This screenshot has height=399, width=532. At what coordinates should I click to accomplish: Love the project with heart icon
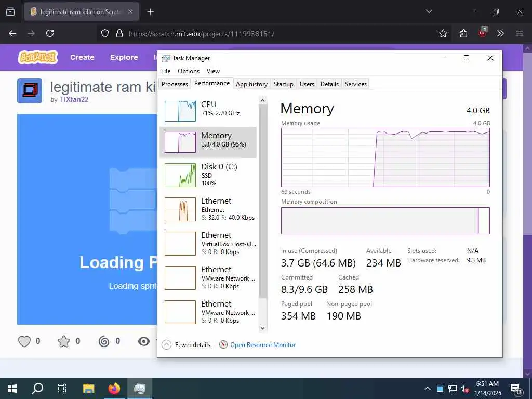click(24, 341)
